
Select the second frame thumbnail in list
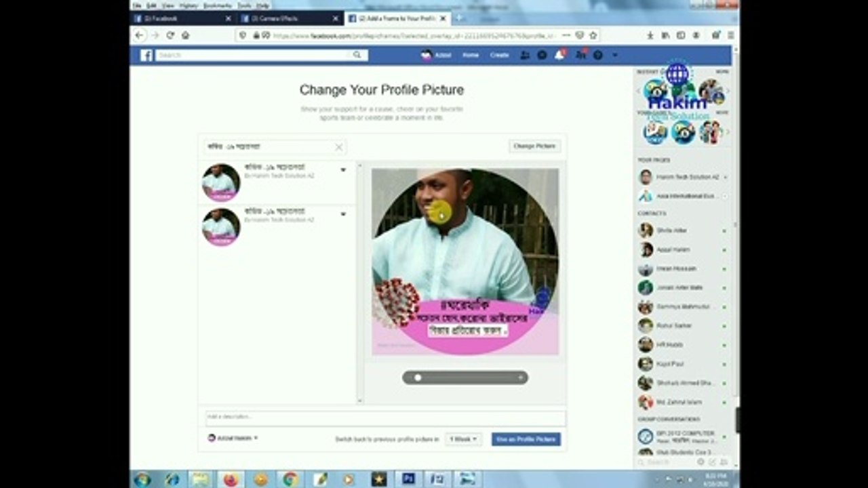[x=221, y=227]
